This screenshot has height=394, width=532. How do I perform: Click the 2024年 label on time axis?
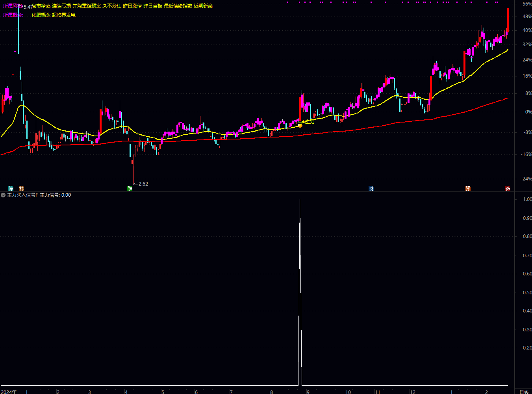9,392
